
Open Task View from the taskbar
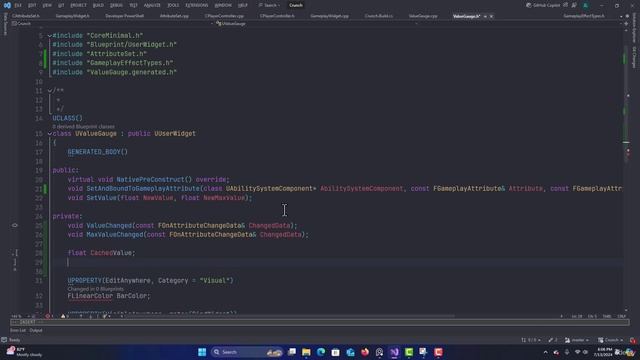pyautogui.click(x=292, y=352)
